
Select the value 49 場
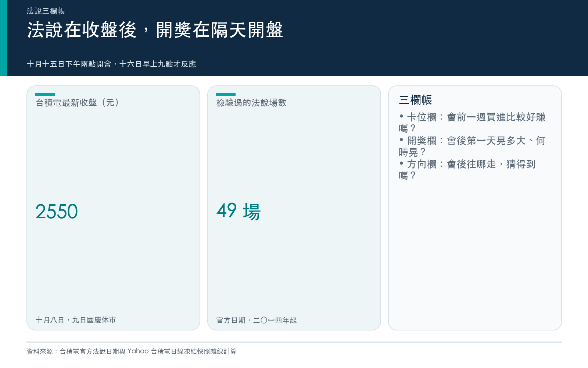coord(239,212)
